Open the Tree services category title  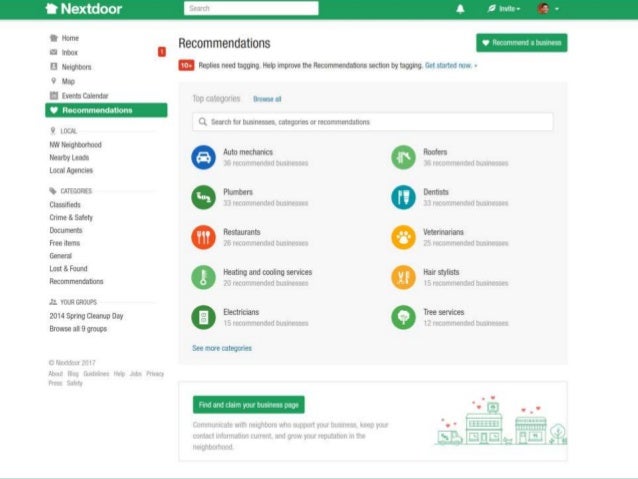(444, 312)
